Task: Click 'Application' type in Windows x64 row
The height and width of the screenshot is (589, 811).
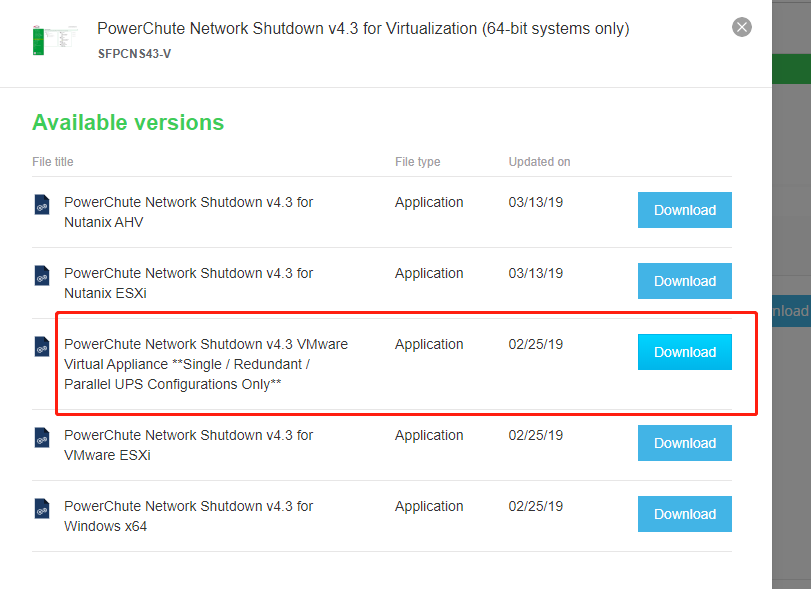Action: (x=429, y=506)
